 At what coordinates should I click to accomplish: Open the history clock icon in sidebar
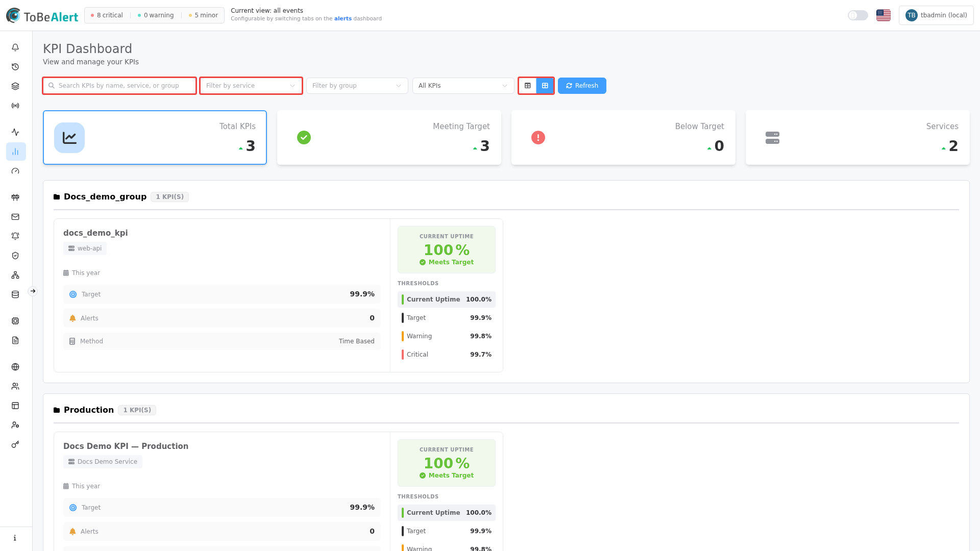click(x=15, y=67)
